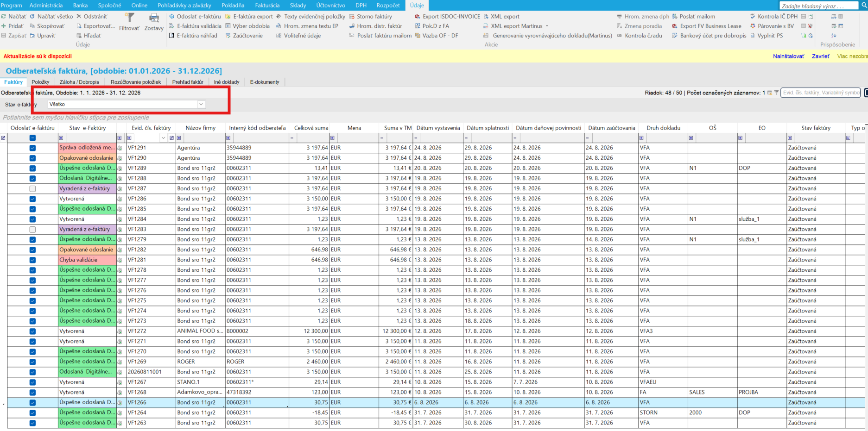Open the Zostavy printer icon
868x431 pixels.
coord(154,18)
